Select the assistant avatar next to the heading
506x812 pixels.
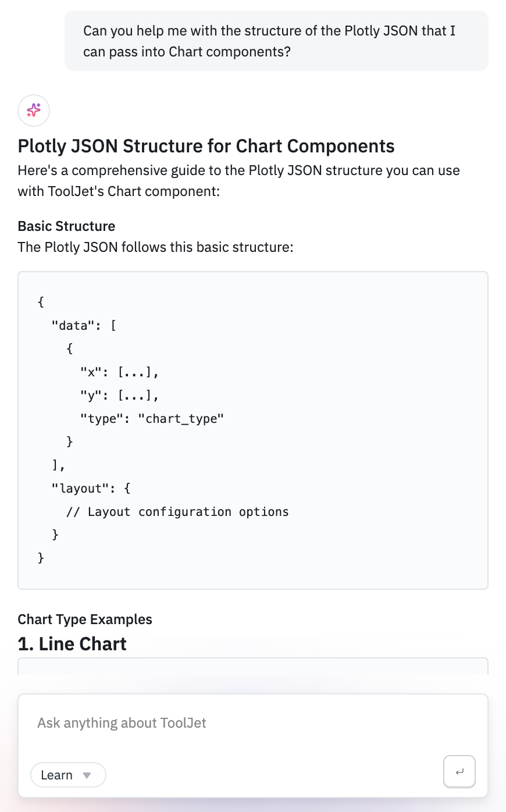[x=33, y=110]
